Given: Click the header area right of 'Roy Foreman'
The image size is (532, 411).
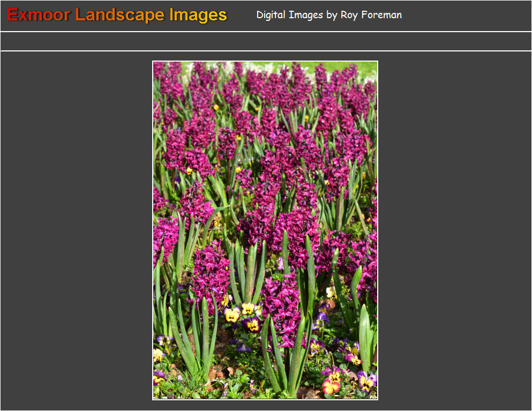Looking at the screenshot, I should pyautogui.click(x=466, y=15).
